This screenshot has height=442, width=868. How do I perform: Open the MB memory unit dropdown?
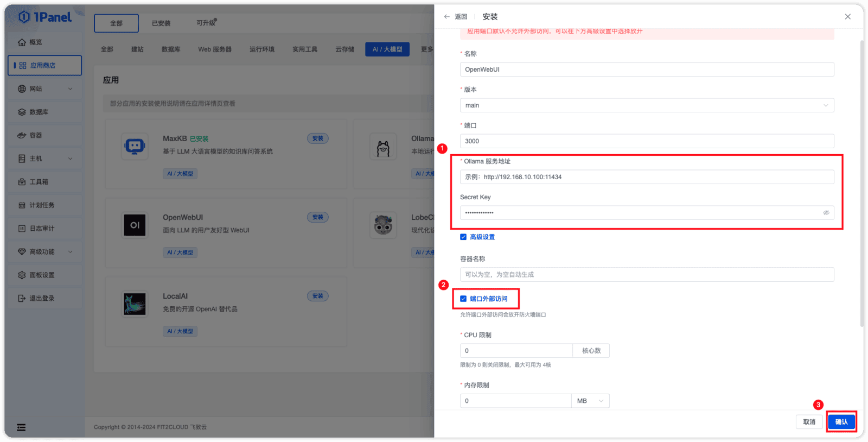(590, 401)
